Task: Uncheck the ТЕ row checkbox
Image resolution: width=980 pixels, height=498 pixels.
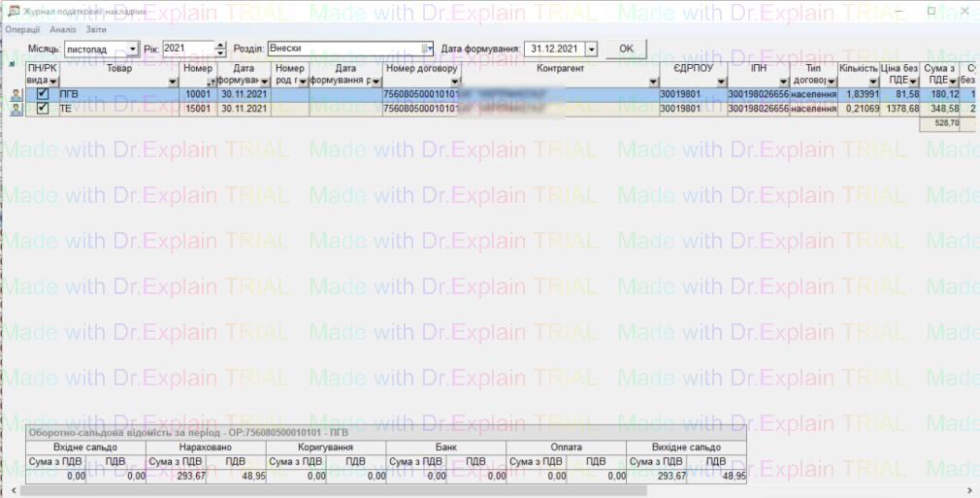Action: tap(43, 109)
